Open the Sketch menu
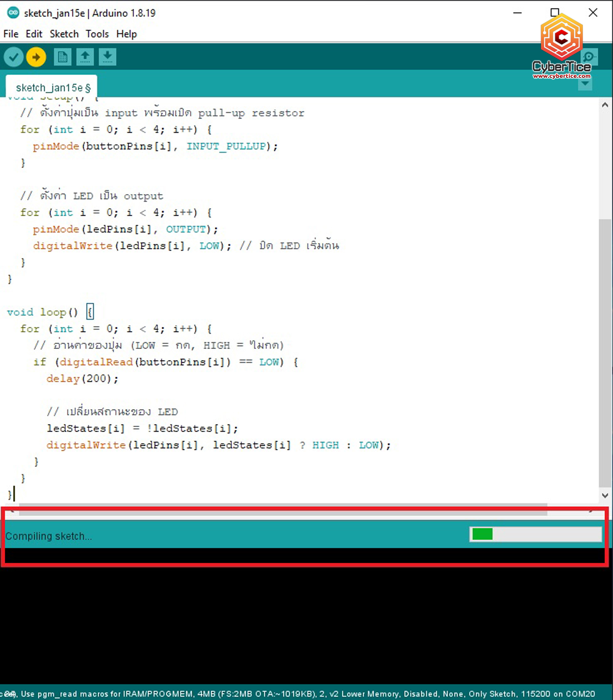Viewport: 613px width, 700px height. click(64, 34)
